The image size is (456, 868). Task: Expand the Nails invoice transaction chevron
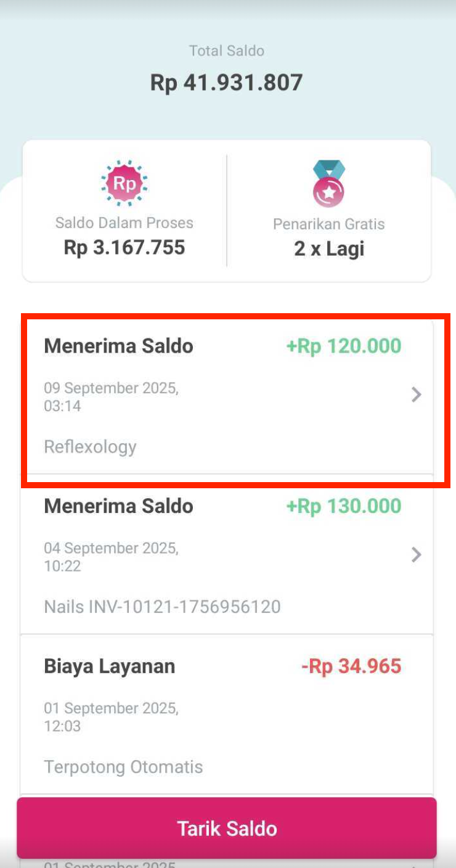tap(417, 555)
